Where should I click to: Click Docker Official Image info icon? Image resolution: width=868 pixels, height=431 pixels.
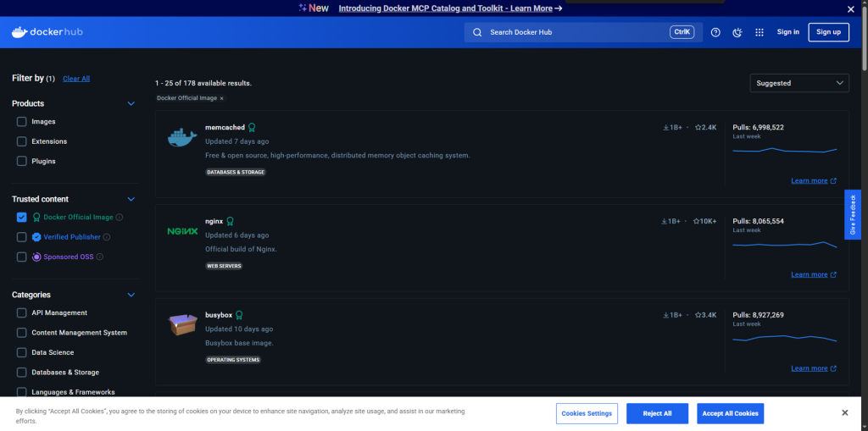click(x=119, y=218)
